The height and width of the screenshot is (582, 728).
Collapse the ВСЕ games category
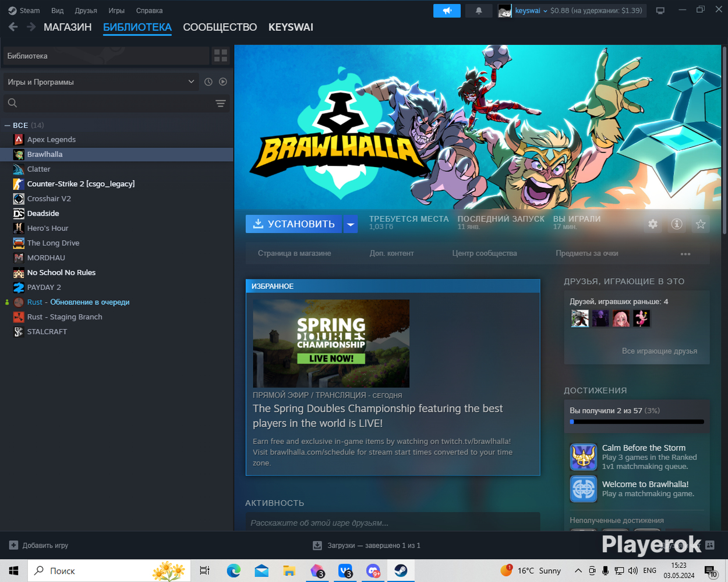click(8, 125)
